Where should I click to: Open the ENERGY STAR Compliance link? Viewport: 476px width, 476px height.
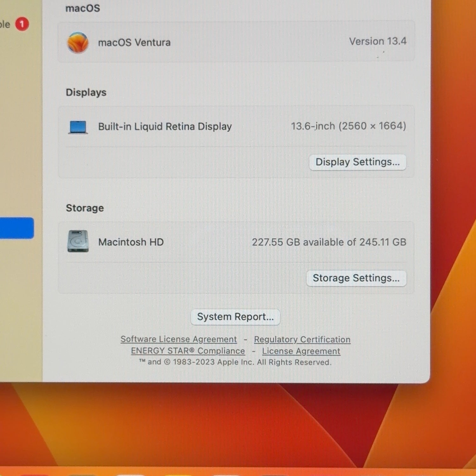[x=188, y=351]
